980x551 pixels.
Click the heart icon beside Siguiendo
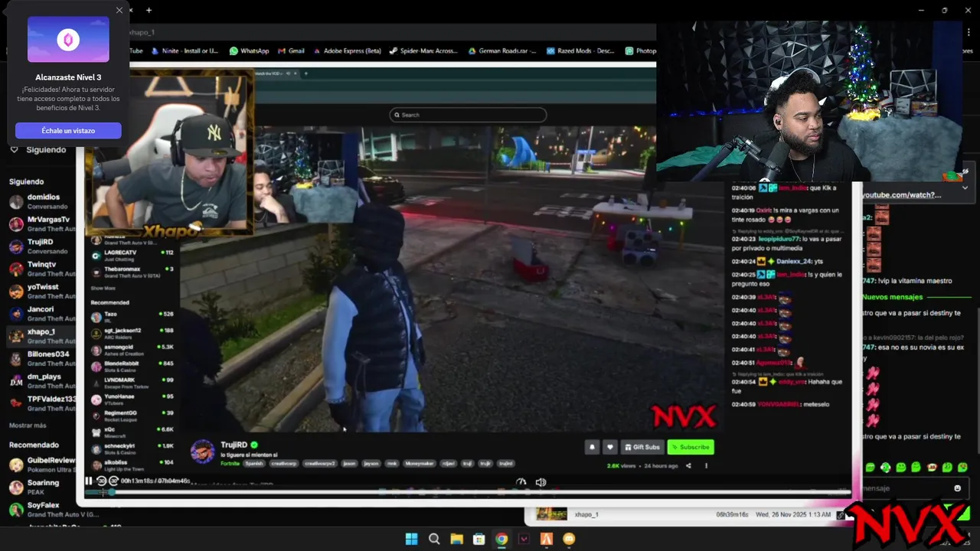pos(14,150)
